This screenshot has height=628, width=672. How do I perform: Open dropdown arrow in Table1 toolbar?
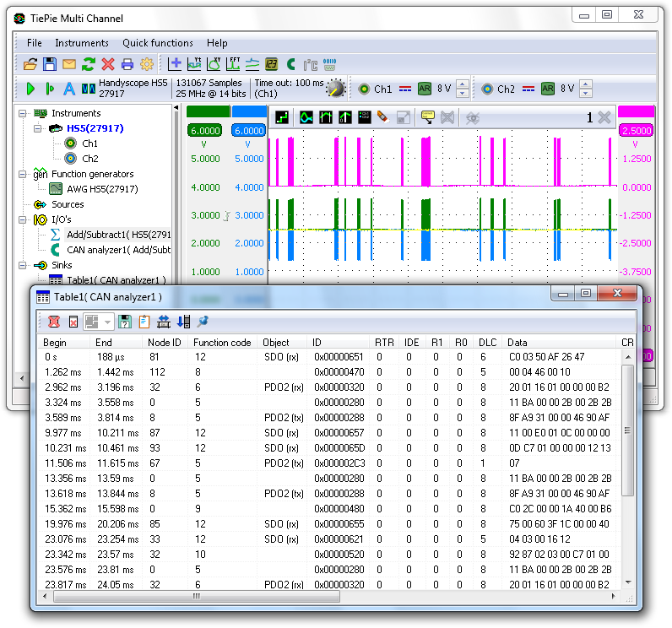(x=107, y=322)
